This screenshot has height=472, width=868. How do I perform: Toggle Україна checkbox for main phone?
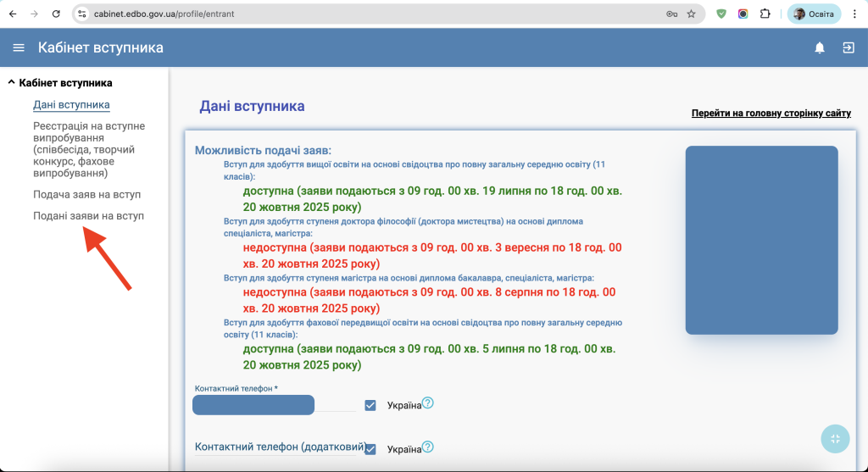pos(370,406)
